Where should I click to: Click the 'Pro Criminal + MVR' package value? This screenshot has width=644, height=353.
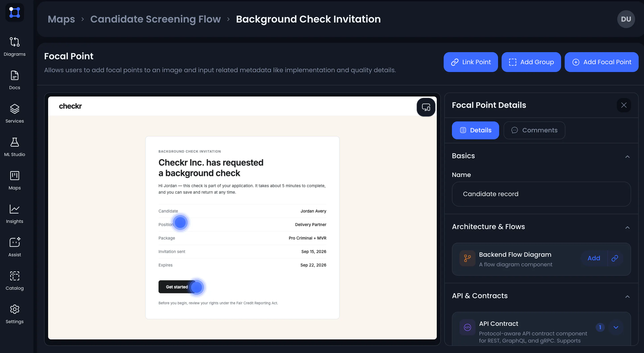tap(307, 238)
